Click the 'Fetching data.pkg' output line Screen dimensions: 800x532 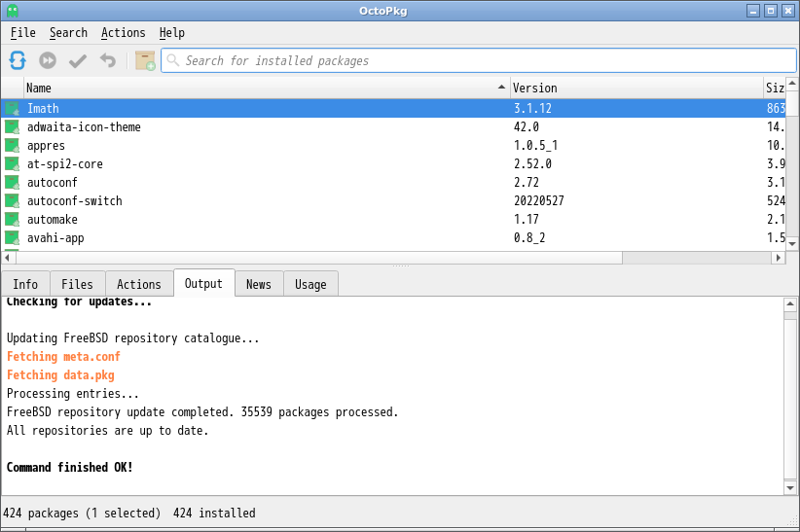coord(60,374)
